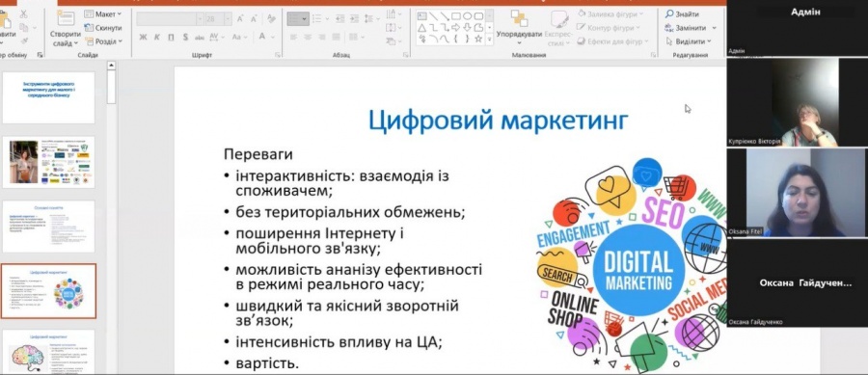Click the Знайти search button
Viewport: 868px width, 375px height.
[x=682, y=14]
